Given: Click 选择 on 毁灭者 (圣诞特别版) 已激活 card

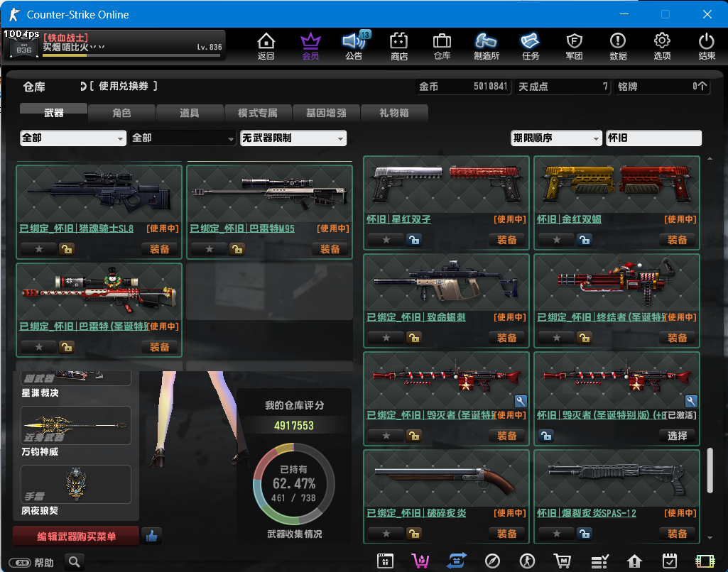Looking at the screenshot, I should [677, 436].
